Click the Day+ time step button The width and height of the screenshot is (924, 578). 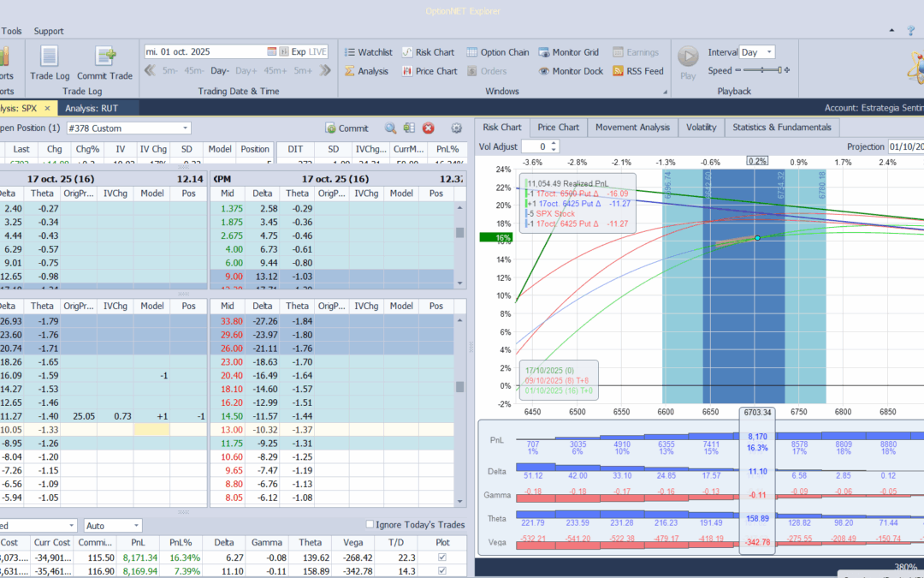246,71
